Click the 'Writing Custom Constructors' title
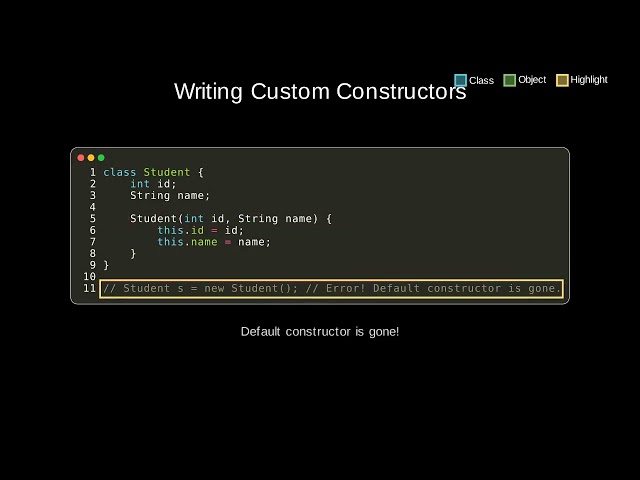This screenshot has width=640, height=480. coord(320,91)
